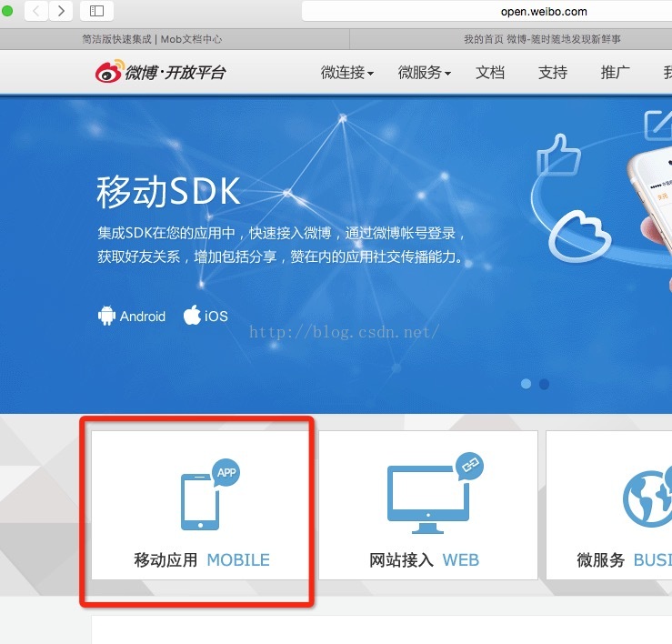Open the Android SDK link text
Screen dimensions: 672x644
pos(142,317)
